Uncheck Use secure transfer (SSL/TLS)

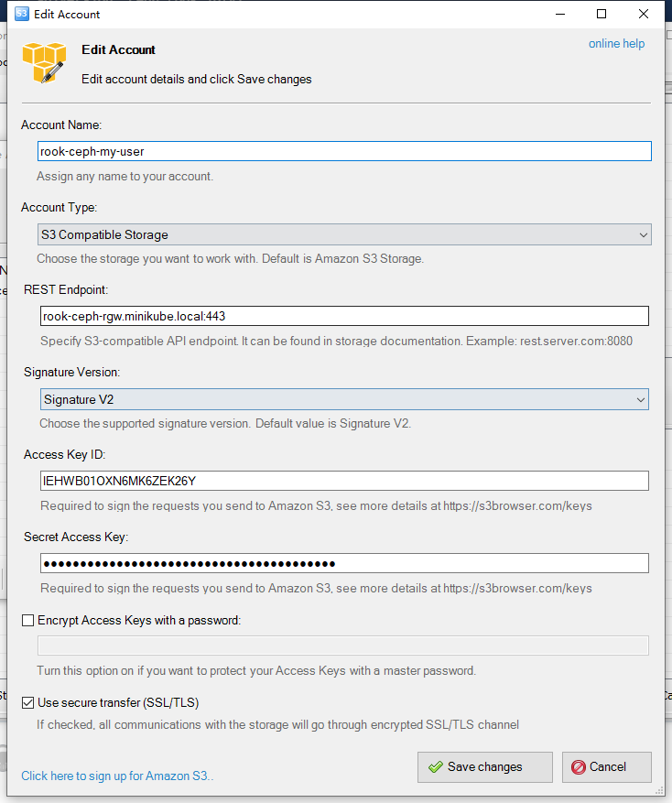[x=28, y=702]
